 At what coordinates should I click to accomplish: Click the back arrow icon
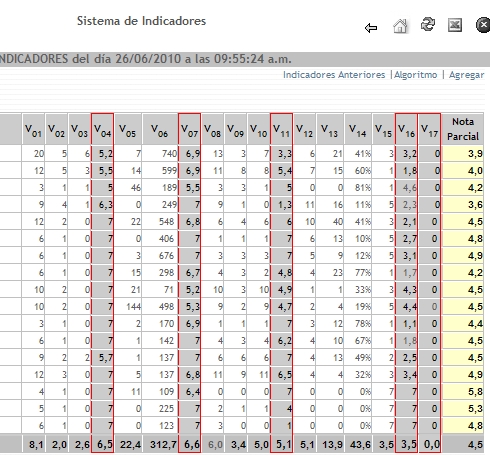[371, 28]
